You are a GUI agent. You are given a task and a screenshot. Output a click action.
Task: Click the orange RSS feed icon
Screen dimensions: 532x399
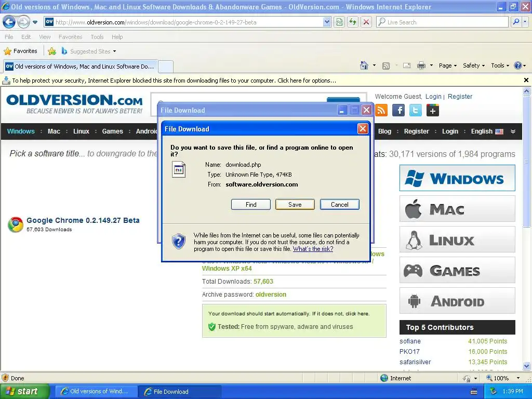(x=381, y=110)
